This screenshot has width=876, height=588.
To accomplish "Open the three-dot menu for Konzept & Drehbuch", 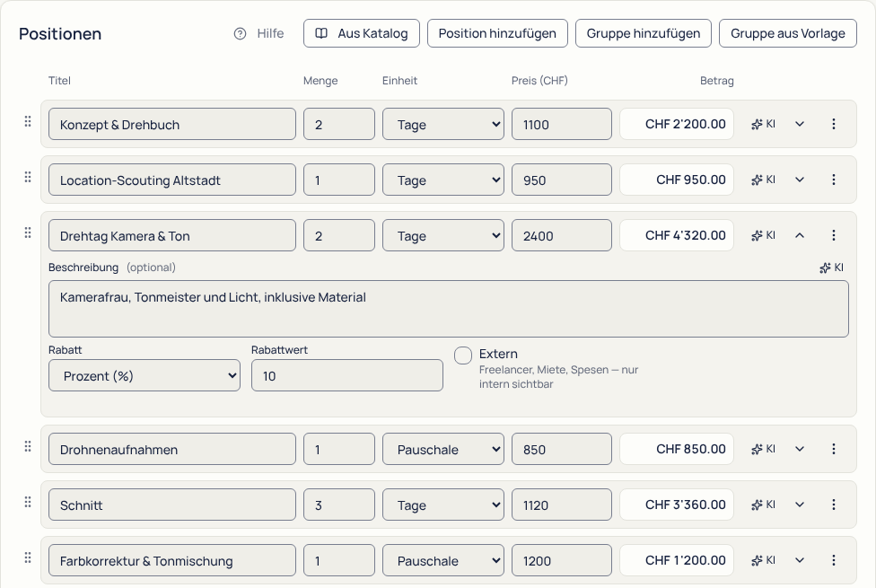I will [x=834, y=124].
